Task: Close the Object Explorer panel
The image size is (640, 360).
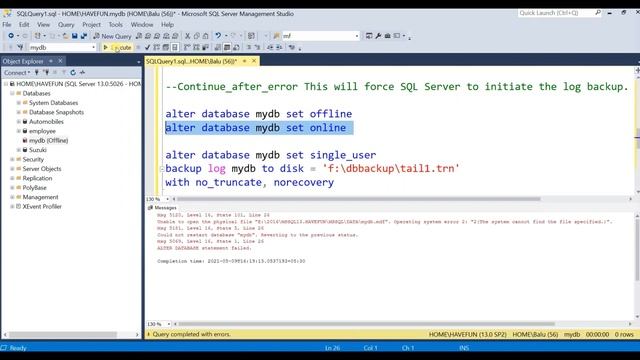Action: click(60, 61)
